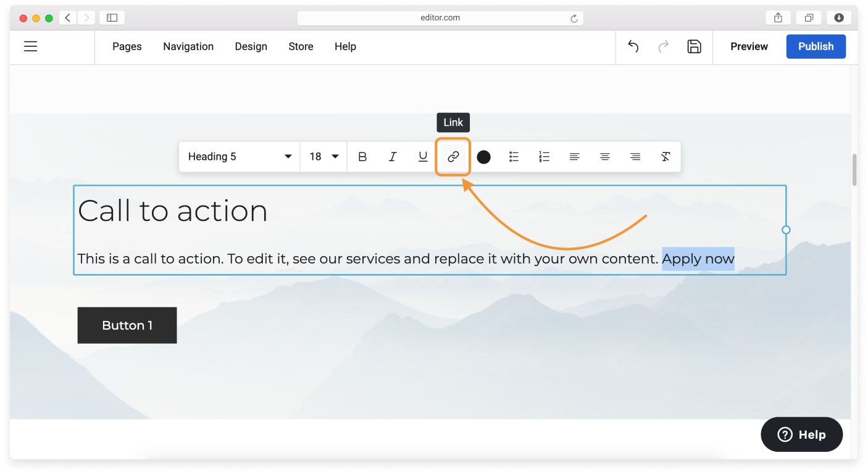Open the black text color picker
The height and width of the screenshot is (474, 868).
tap(483, 157)
